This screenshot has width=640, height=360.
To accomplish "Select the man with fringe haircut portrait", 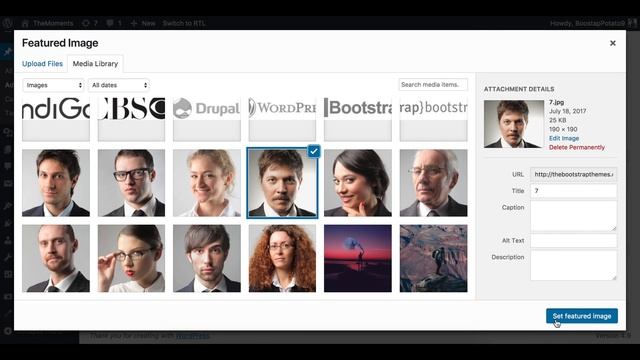I will [x=207, y=258].
